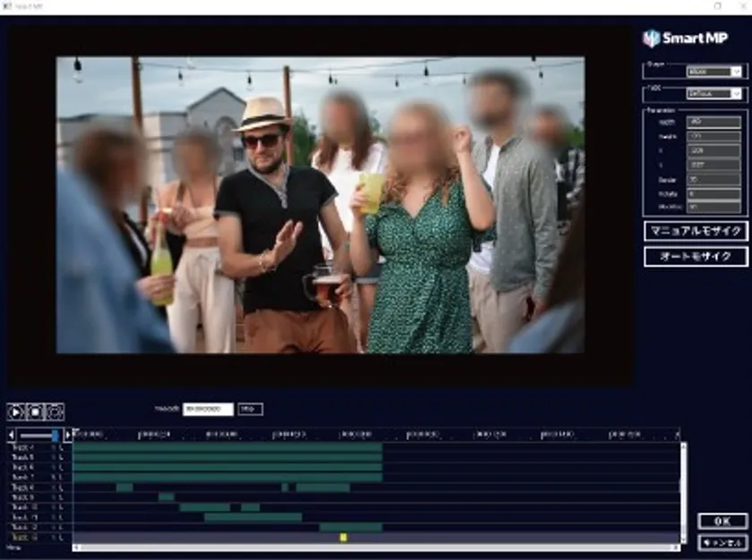Click the up arrow on the track scrollbar
Image resolution: width=752 pixels, height=560 pixels.
pos(684,445)
